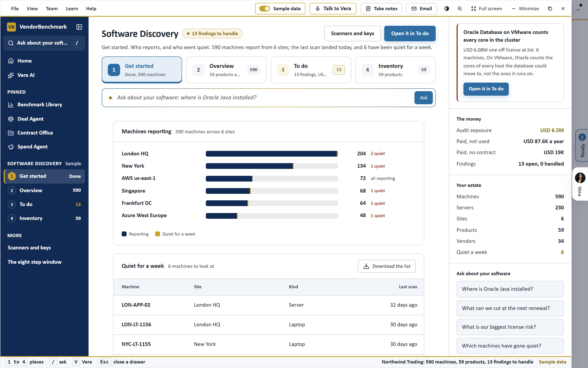Click the zoom magnifier icon
The image size is (588, 368).
pyautogui.click(x=460, y=9)
